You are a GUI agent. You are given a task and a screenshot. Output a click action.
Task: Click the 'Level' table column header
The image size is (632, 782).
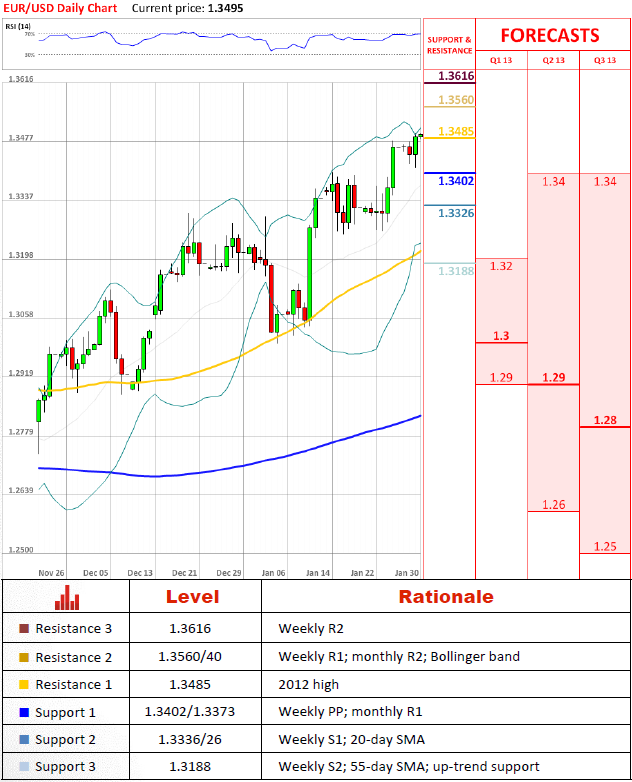(x=193, y=597)
